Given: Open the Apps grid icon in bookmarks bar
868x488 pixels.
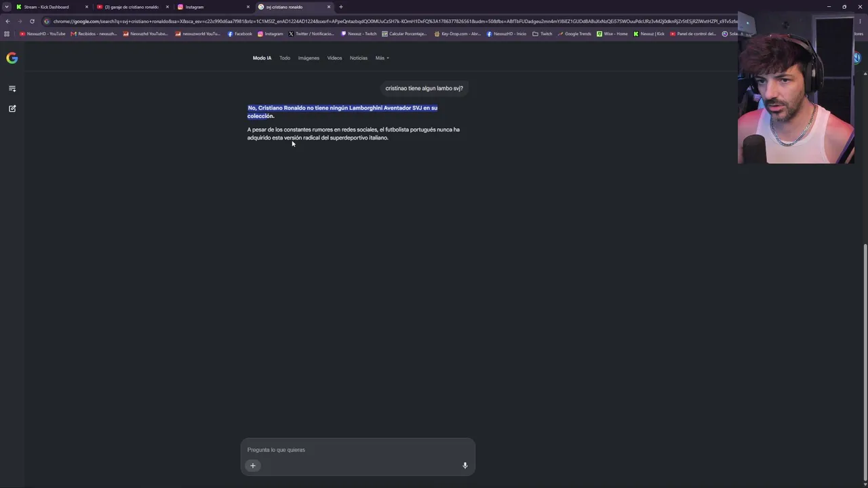Looking at the screenshot, I should coord(7,34).
